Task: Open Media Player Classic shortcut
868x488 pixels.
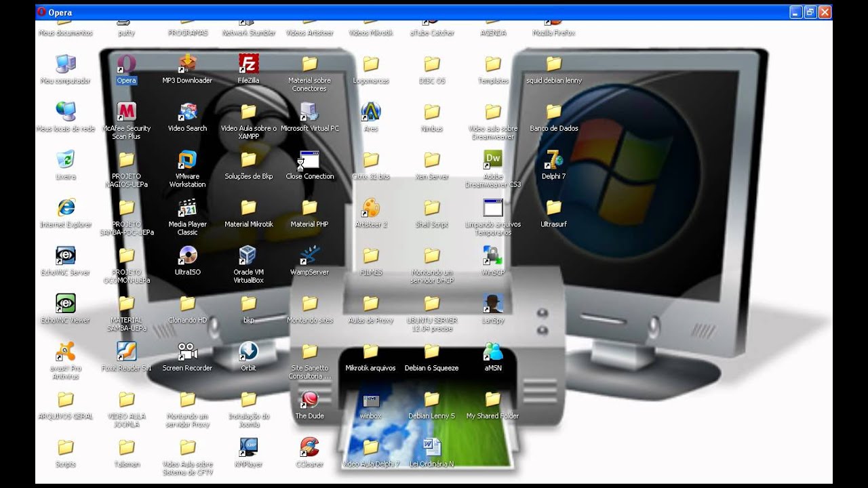Action: click(188, 208)
